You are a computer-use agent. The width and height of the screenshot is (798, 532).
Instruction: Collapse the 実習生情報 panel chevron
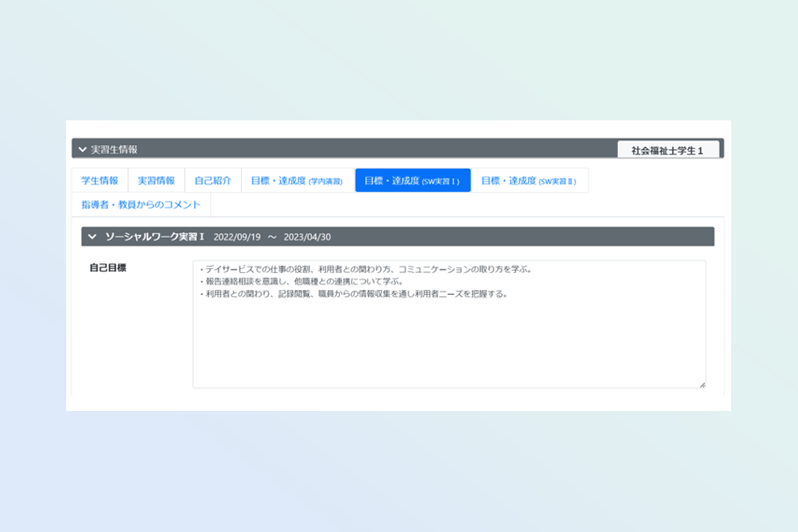coord(82,149)
